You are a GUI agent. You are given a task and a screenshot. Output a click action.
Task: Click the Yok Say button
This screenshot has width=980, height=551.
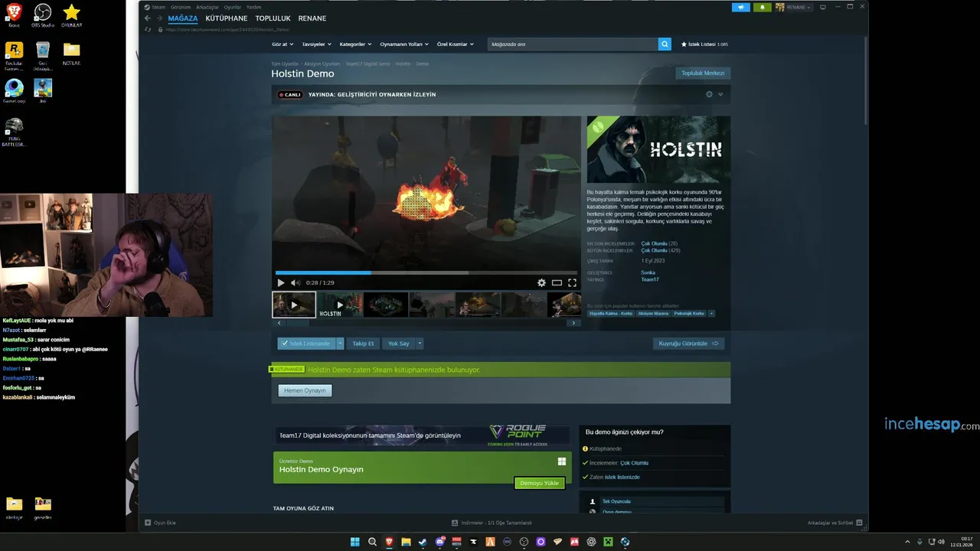point(398,344)
